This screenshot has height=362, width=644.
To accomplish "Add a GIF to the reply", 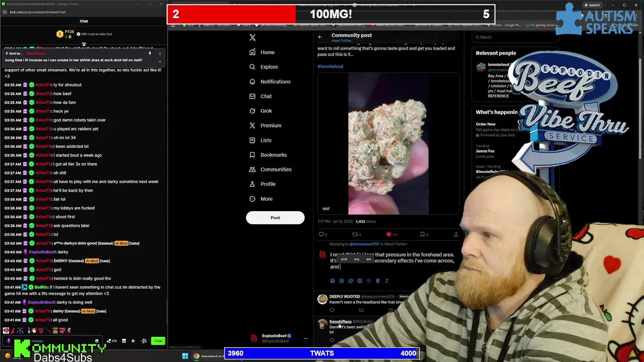I will pos(341,281).
